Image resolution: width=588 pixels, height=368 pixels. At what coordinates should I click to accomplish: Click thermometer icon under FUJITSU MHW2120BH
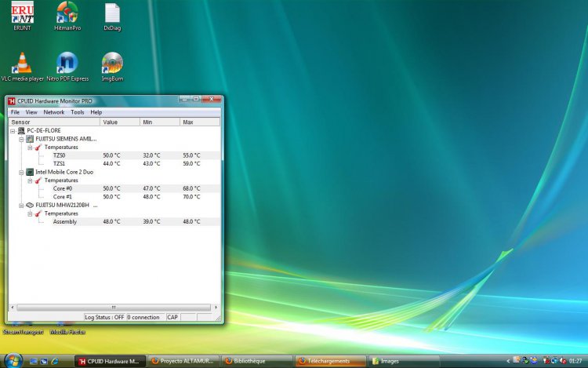click(38, 213)
